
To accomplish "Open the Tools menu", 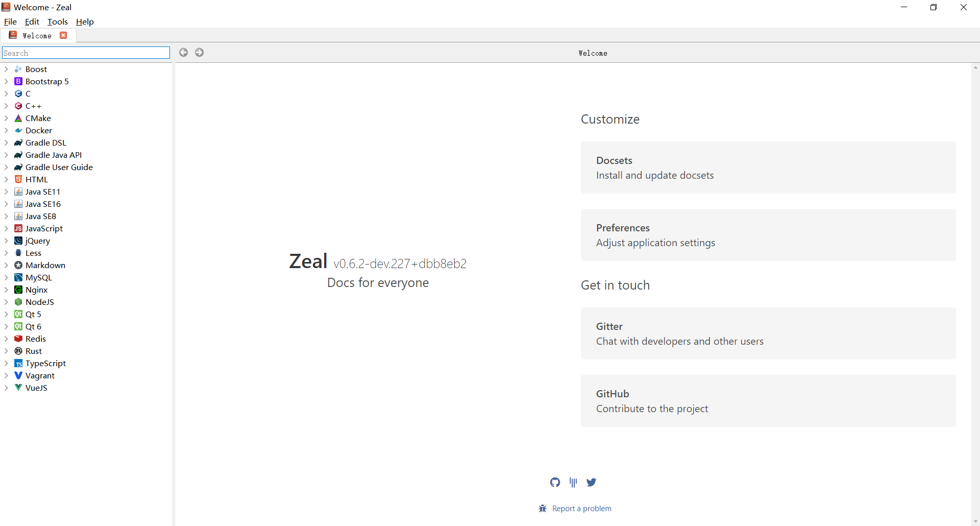I will tap(58, 22).
